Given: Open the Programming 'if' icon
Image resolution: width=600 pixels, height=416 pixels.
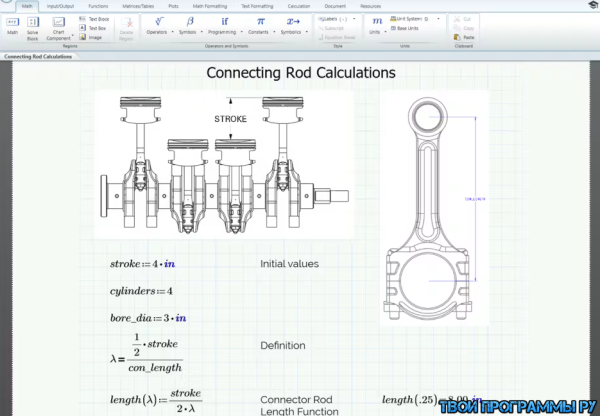Looking at the screenshot, I should 225,21.
